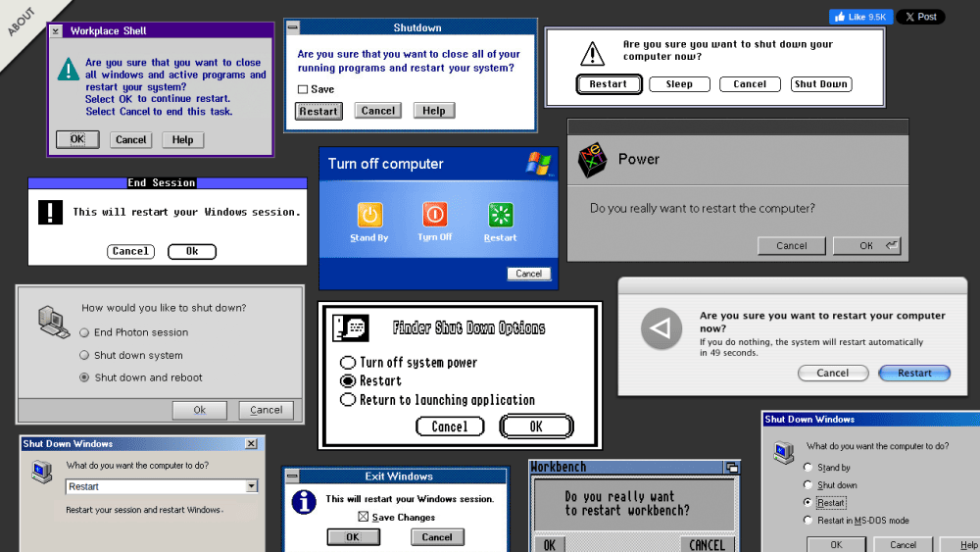The height and width of the screenshot is (552, 980).
Task: Toggle the Save Changes checkbox in Exit Windows
Action: 364,517
